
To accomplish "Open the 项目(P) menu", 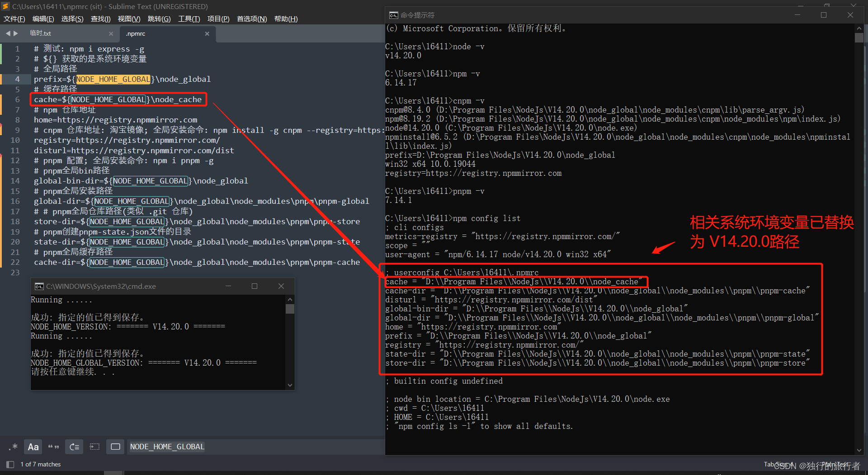I will click(218, 19).
